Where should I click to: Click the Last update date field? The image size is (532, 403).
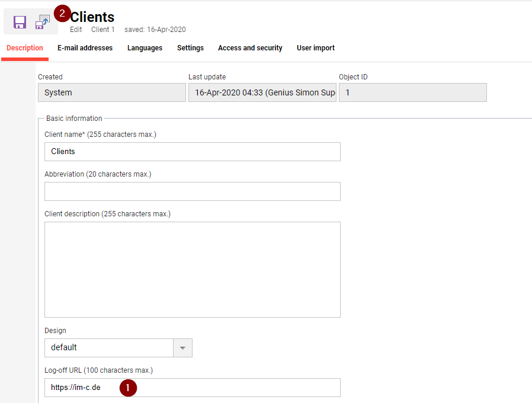pyautogui.click(x=262, y=92)
